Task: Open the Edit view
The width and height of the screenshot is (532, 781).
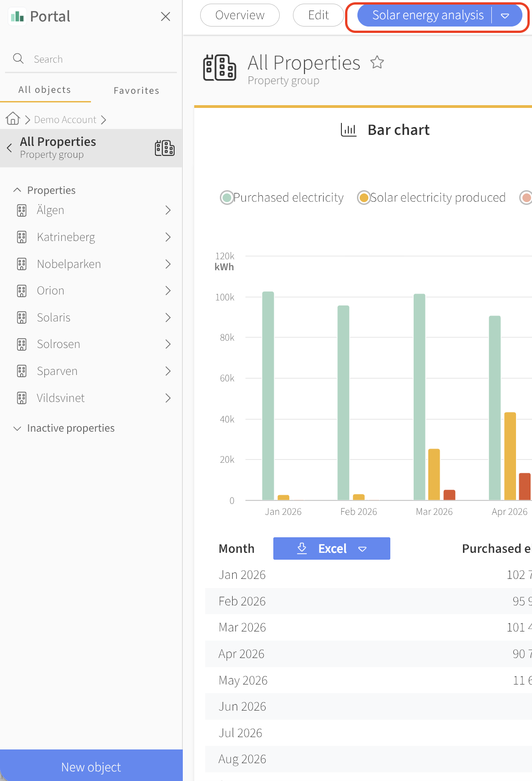Action: pyautogui.click(x=319, y=15)
